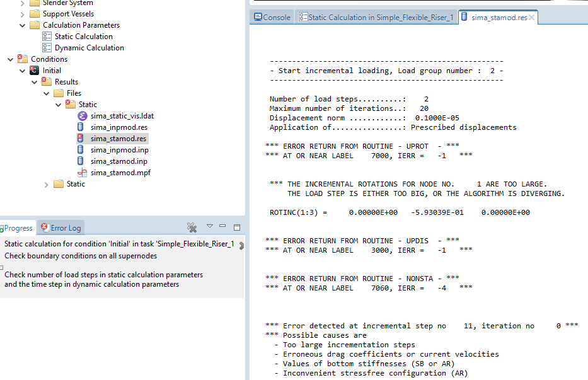Remove all finished operations in Progress view

[x=192, y=227]
